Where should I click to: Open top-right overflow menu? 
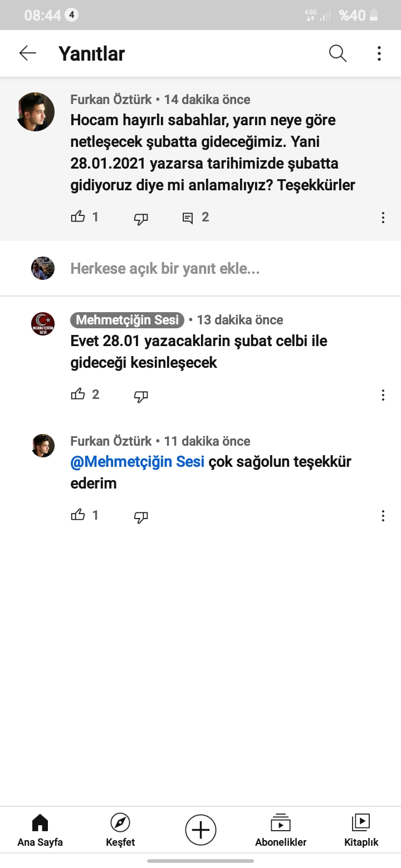(379, 53)
